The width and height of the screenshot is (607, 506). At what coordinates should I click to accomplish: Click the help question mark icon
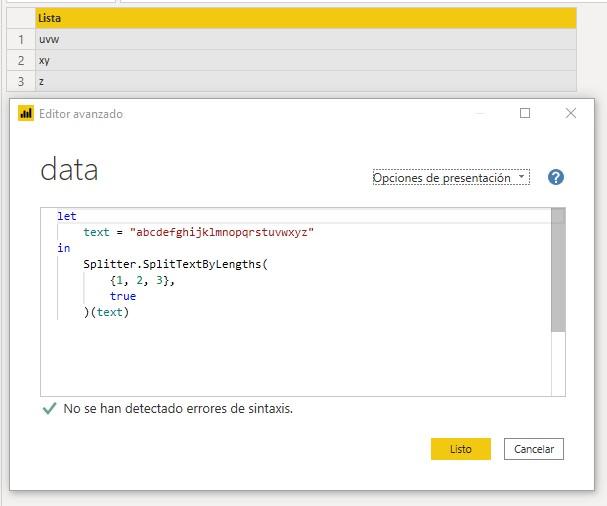[556, 177]
